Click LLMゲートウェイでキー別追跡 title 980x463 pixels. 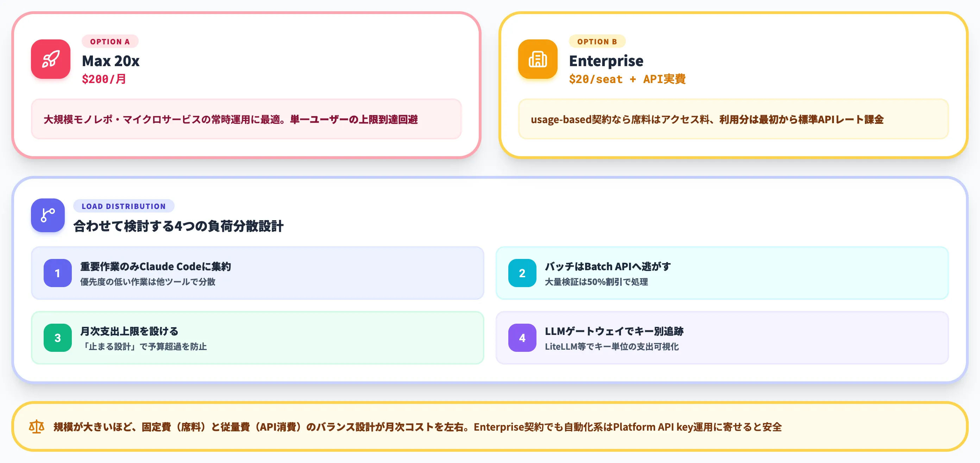coord(614,331)
